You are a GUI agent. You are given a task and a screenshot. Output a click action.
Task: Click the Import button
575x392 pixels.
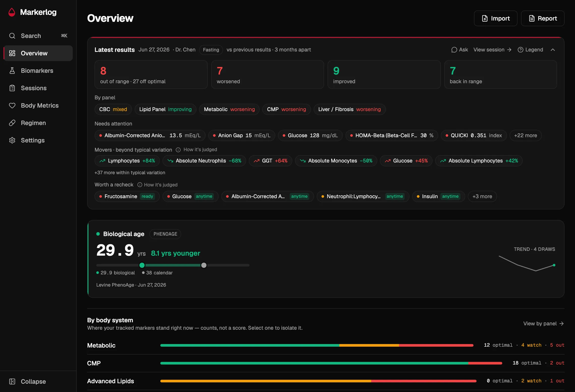pyautogui.click(x=495, y=18)
